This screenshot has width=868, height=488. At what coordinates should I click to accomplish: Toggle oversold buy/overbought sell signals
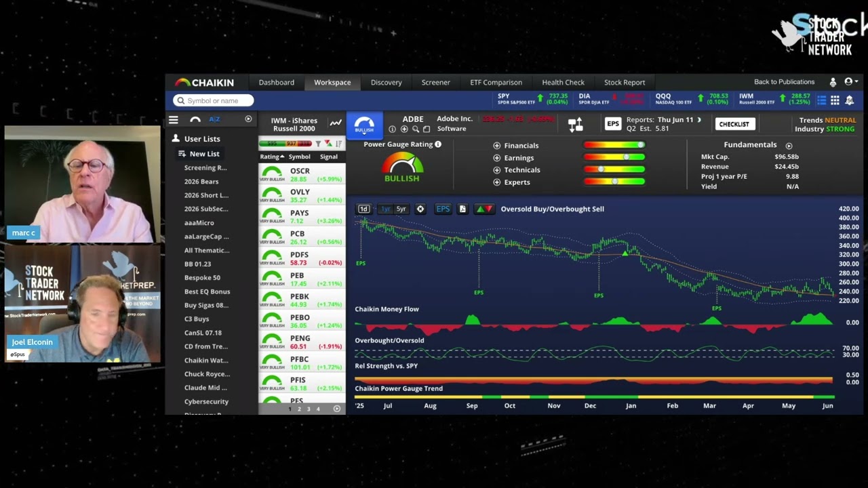click(484, 209)
